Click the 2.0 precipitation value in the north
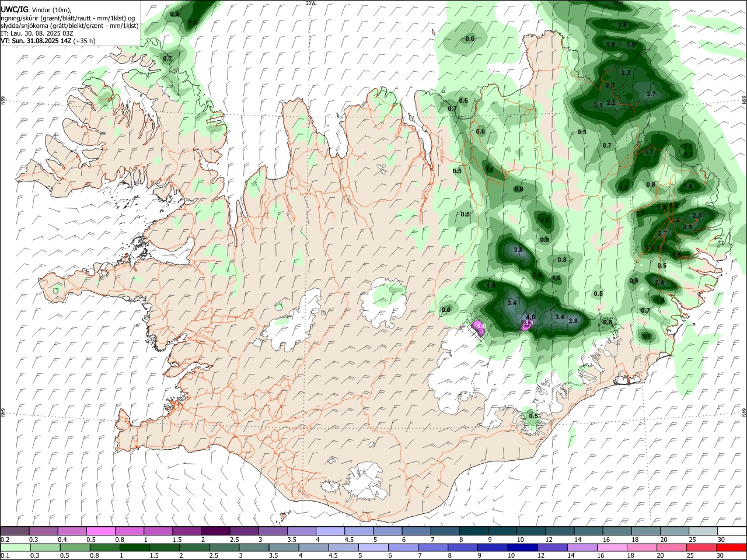Image resolution: width=747 pixels, height=560 pixels. tap(610, 86)
